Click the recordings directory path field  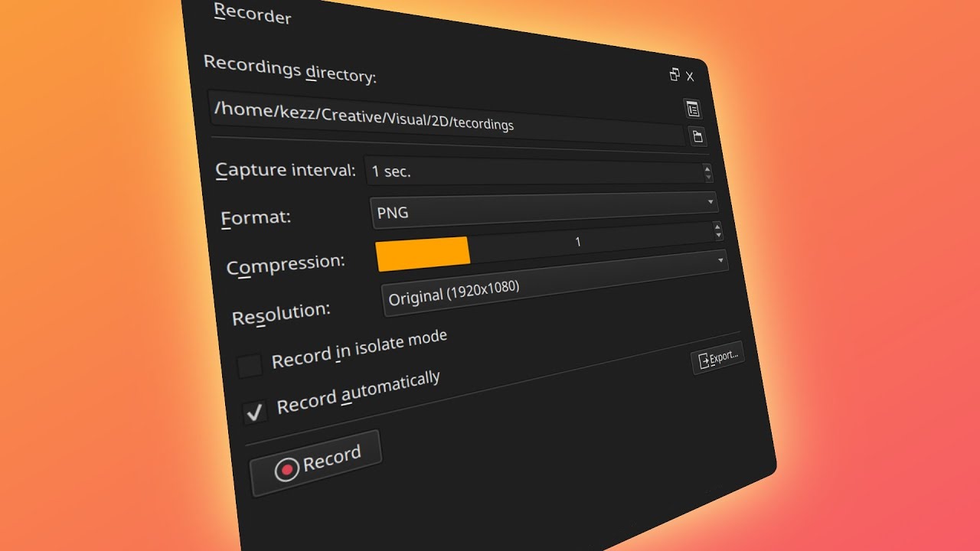(447, 119)
